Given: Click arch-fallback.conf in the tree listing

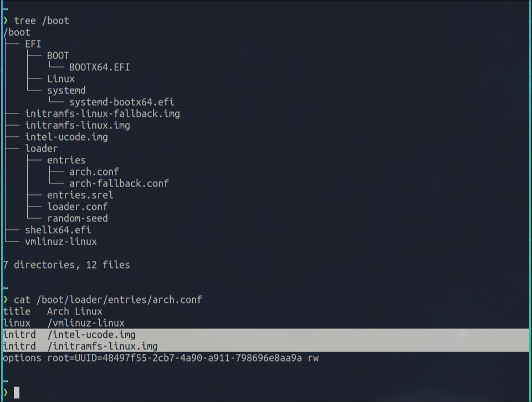Looking at the screenshot, I should (119, 184).
